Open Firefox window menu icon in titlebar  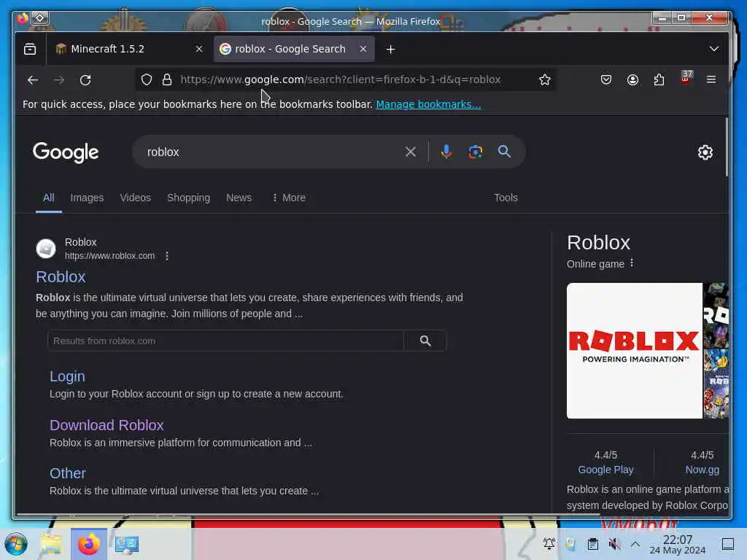[23, 18]
